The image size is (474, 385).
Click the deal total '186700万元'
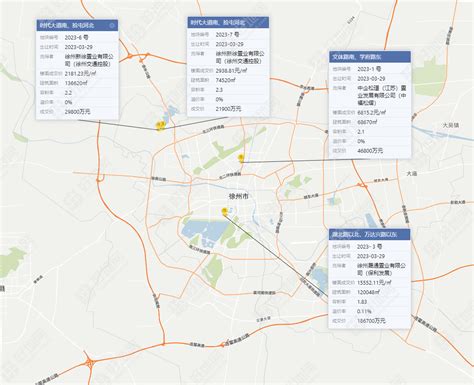click(371, 321)
